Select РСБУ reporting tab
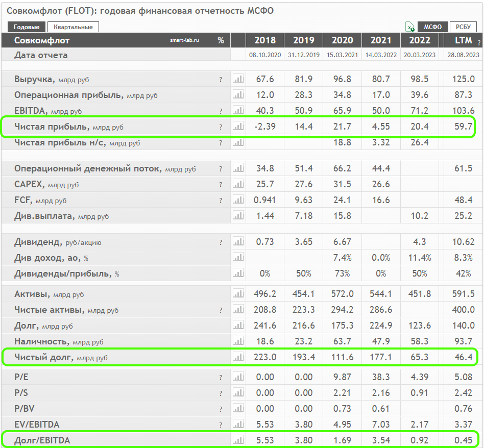This screenshot has height=448, width=484. pyautogui.click(x=463, y=27)
